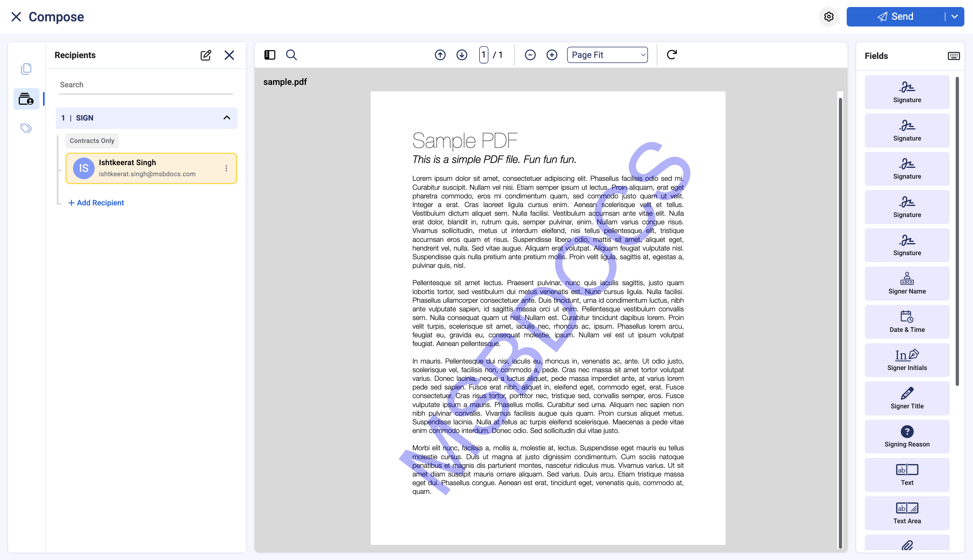This screenshot has width=973, height=560.
Task: Expand Send button dropdown arrow
Action: (x=955, y=16)
